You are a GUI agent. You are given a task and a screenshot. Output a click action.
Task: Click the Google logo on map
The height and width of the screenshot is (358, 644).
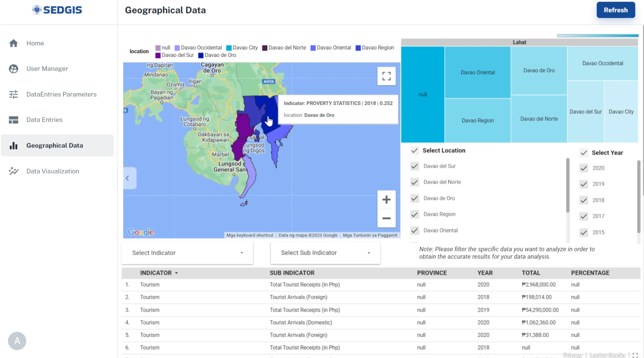[x=141, y=232]
